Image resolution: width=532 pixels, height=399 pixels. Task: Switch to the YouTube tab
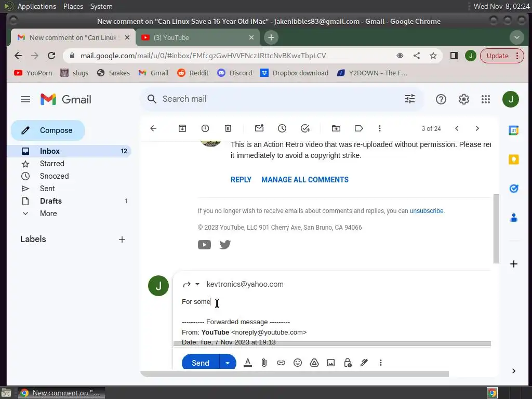pyautogui.click(x=198, y=37)
